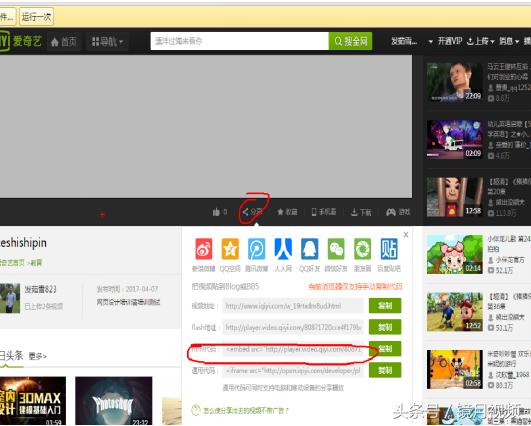Open the 3DMAX modeling basics thumbnail
The image size is (531, 426).
pyautogui.click(x=33, y=401)
